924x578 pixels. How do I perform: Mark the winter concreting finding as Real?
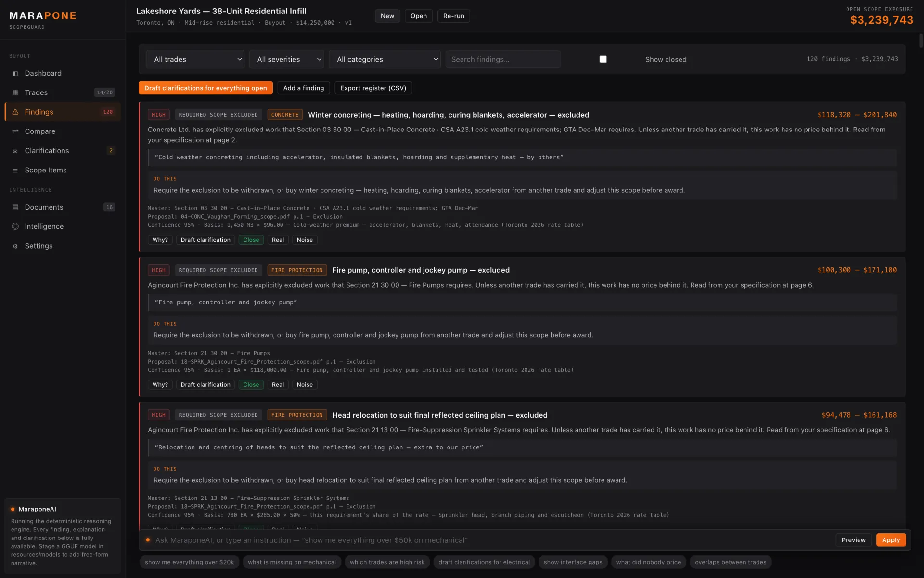point(278,240)
